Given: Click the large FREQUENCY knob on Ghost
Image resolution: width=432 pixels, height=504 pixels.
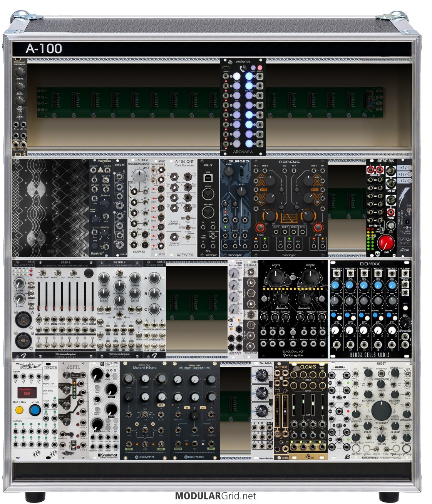Looking at the screenshot, I should (381, 410).
